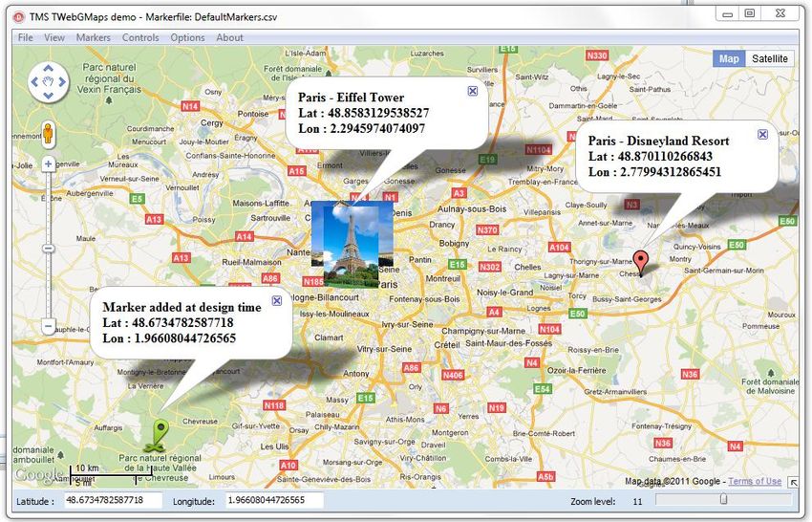Screen dimensions: 812x522
Task: Click the red Disneyland map pin
Action: click(x=641, y=262)
